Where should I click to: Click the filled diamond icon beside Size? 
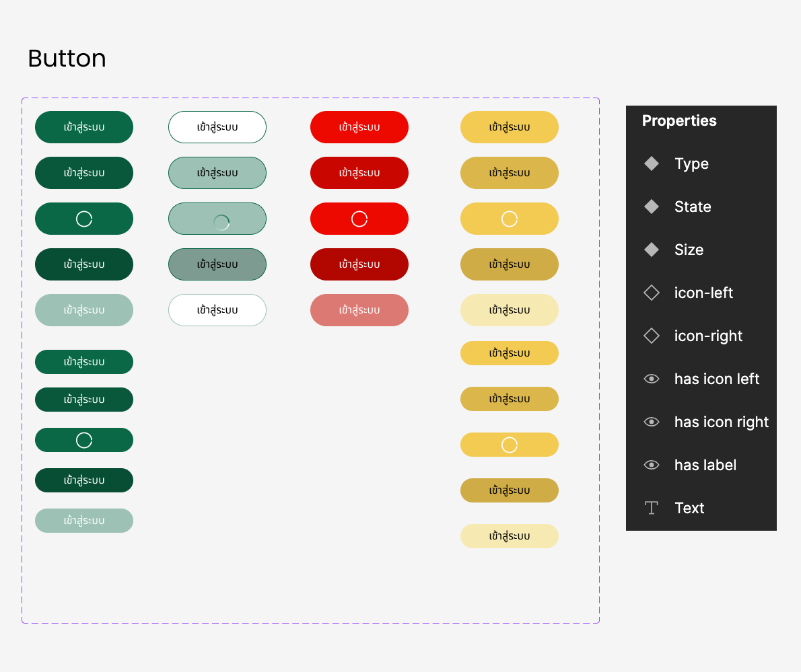click(x=651, y=250)
